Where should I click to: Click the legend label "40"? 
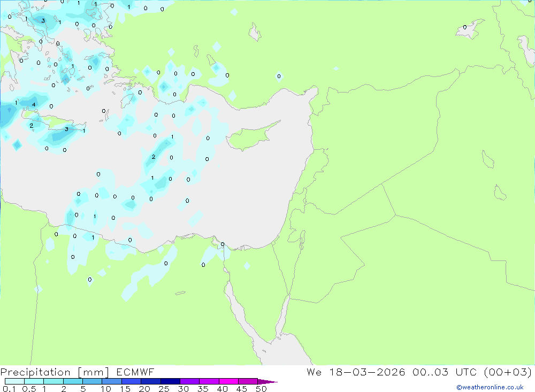[x=223, y=389]
